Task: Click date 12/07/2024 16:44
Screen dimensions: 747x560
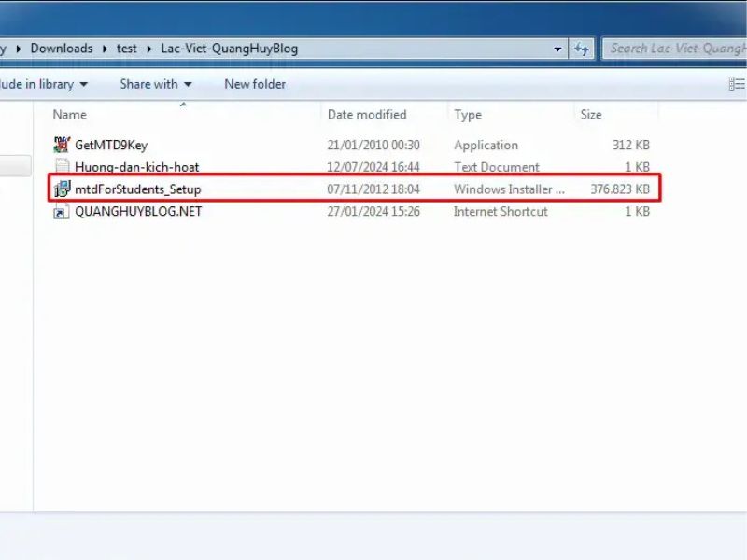Action: (x=373, y=167)
